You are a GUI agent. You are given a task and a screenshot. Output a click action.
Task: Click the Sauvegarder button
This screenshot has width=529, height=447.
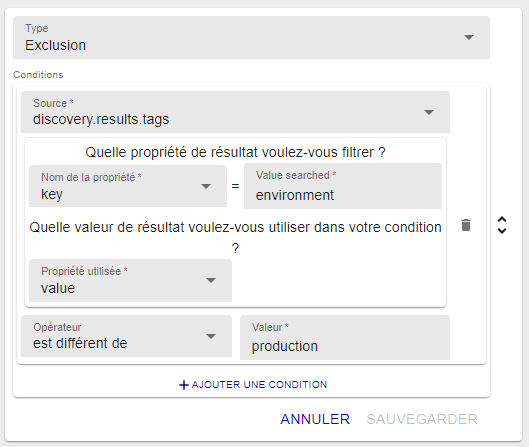[422, 419]
